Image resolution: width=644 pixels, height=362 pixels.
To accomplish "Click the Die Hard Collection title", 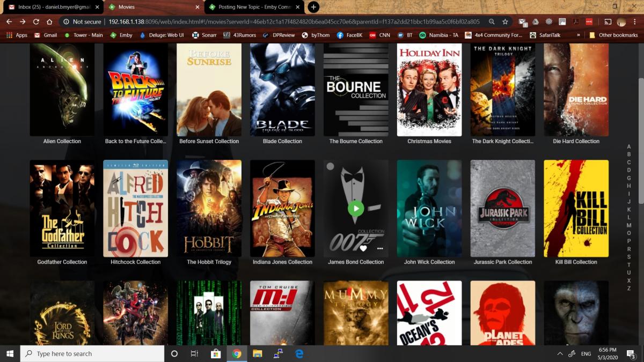I will coord(576,142).
